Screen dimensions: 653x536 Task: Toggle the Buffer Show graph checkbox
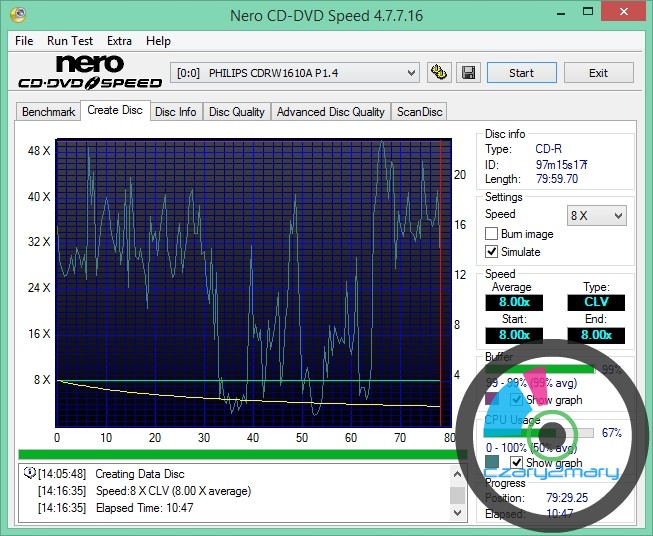pos(517,399)
